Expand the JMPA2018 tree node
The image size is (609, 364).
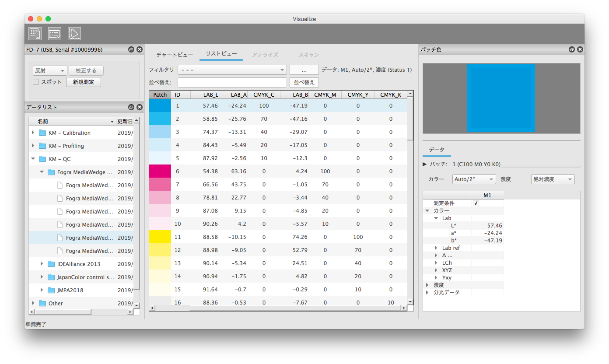pyautogui.click(x=42, y=290)
